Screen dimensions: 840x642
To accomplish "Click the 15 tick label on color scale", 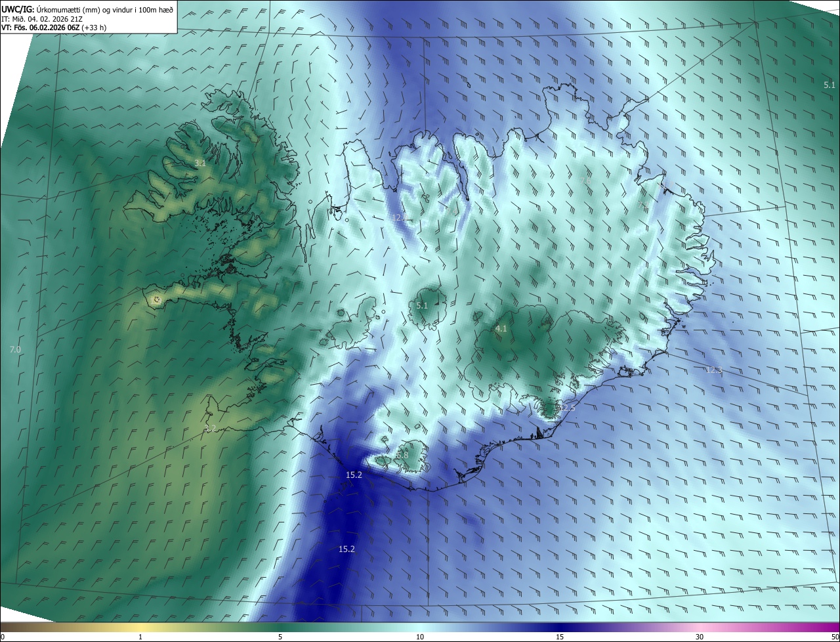I will pos(560,637).
